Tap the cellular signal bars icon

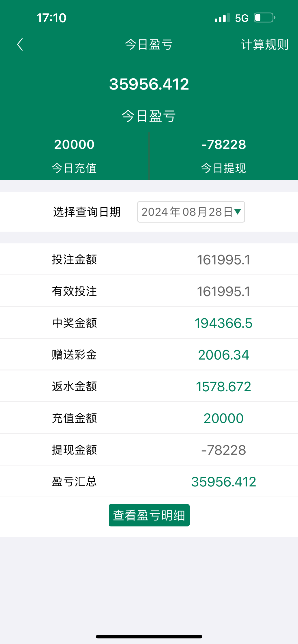click(x=222, y=18)
